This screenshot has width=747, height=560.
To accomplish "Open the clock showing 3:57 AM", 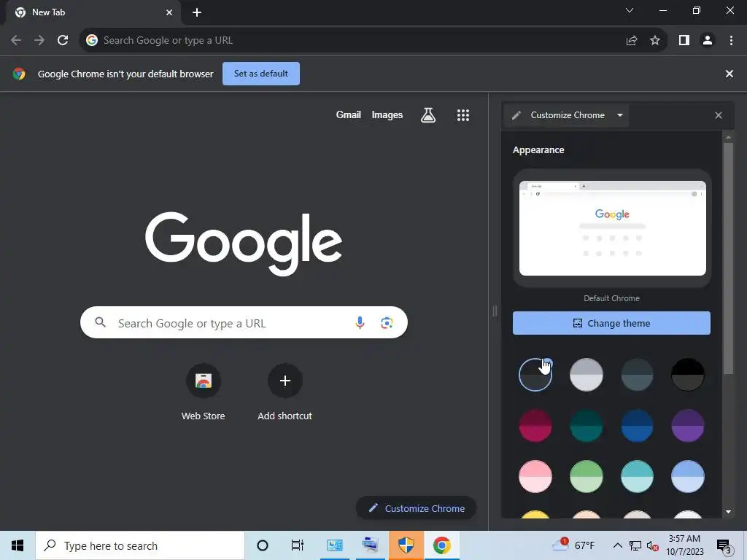I will [684, 545].
